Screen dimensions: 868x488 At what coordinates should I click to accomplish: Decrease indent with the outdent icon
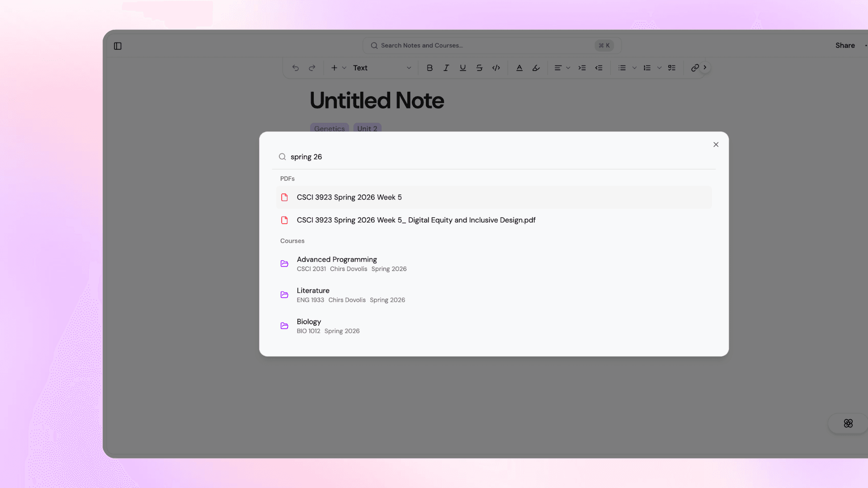[599, 68]
